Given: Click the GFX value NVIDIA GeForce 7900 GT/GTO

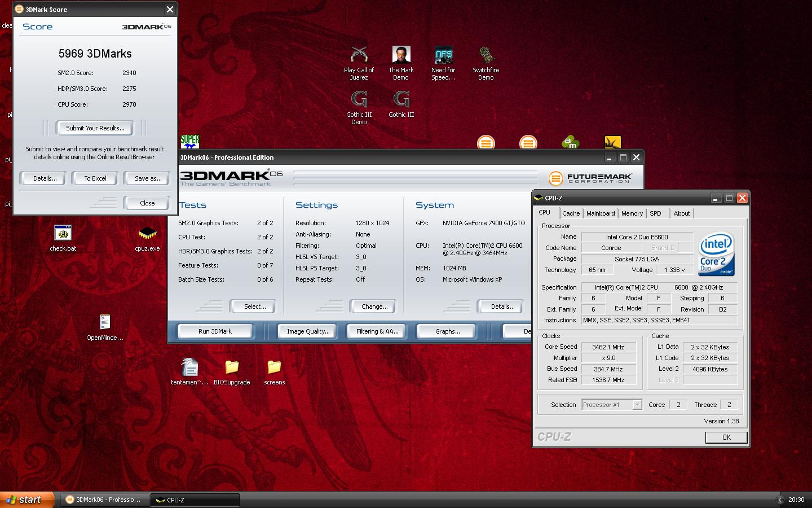Looking at the screenshot, I should coord(484,223).
